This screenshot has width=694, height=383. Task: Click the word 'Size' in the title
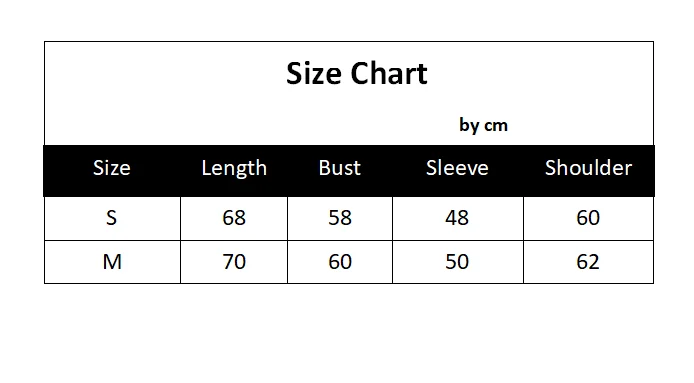click(314, 74)
